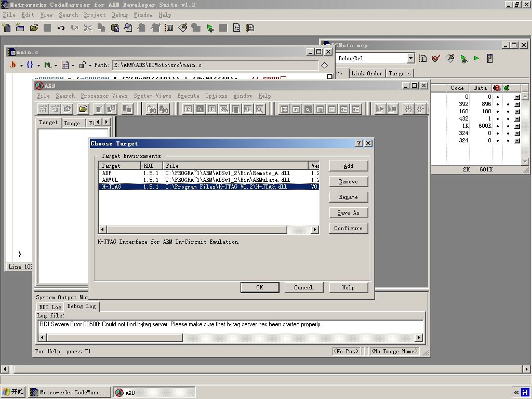532x399 pixels.
Task: Click the Path field showing main.c location
Action: [215, 65]
